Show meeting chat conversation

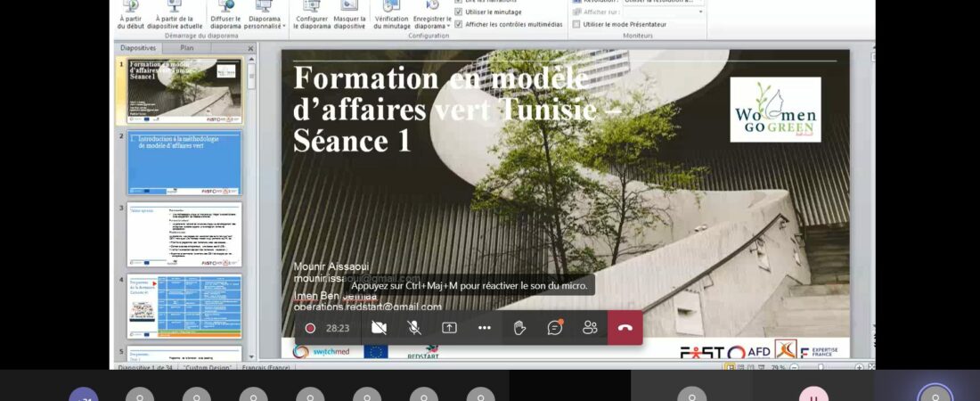[x=555, y=328]
